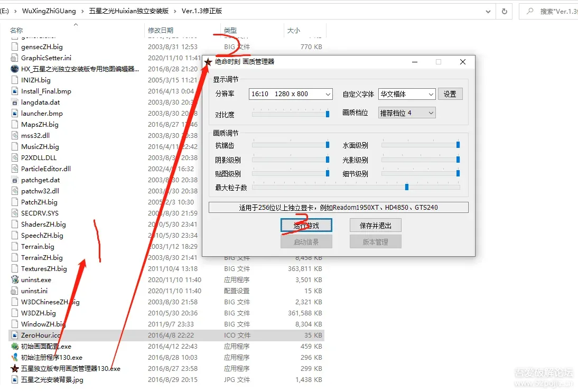Select the SpeechZH.big file name
Image resolution: width=578 pixels, height=392 pixels.
coord(42,235)
